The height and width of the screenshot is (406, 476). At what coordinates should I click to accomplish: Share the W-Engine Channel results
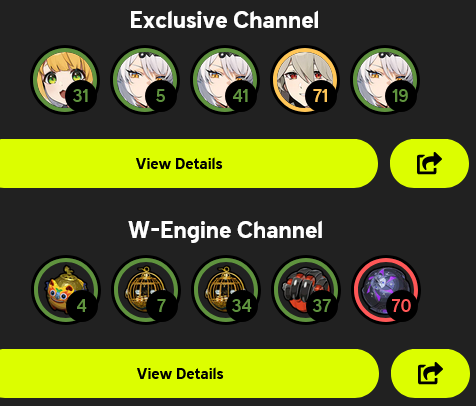(430, 373)
